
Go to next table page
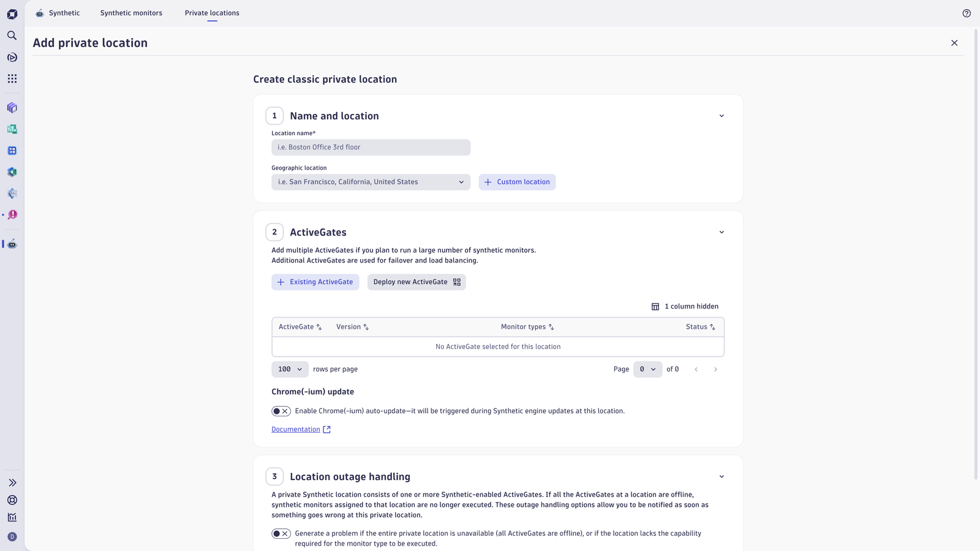[x=715, y=369]
